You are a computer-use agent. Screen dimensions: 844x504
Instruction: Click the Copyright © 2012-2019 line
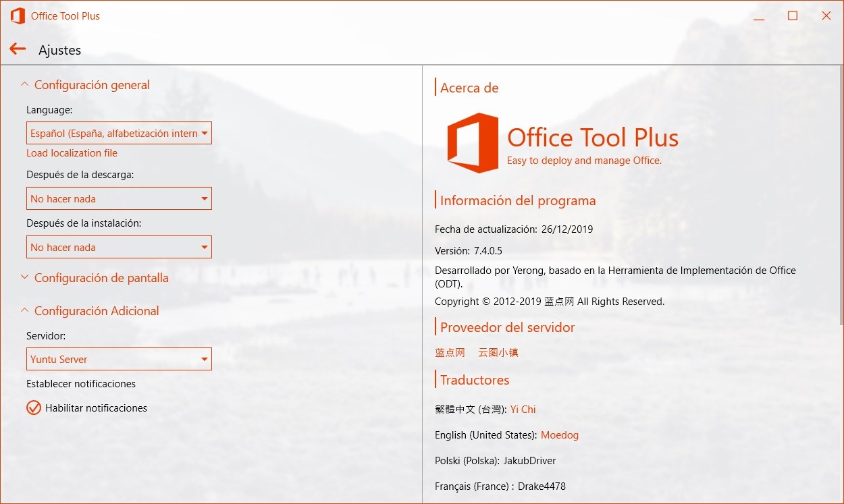click(550, 302)
